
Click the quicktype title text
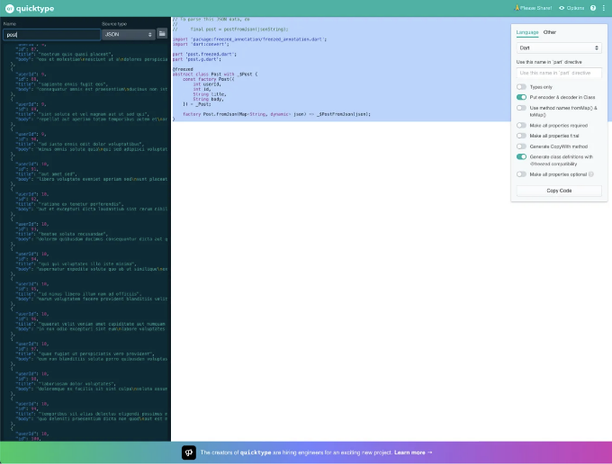[x=35, y=8]
